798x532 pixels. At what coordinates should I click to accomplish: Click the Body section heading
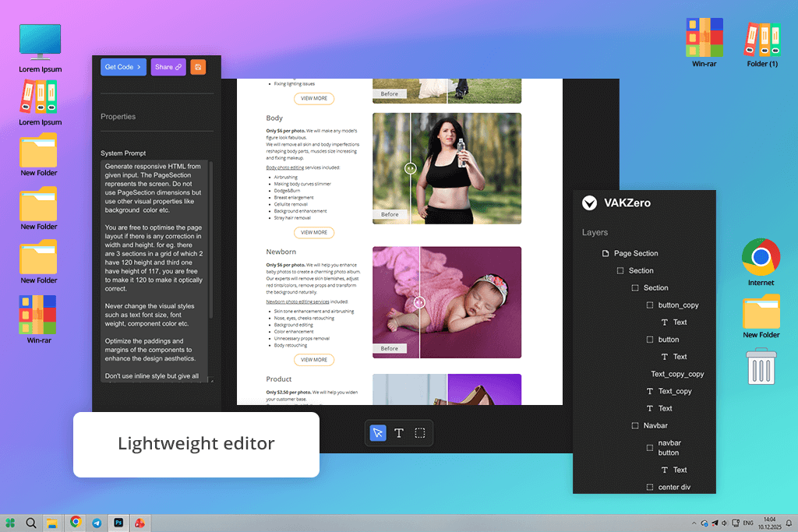pos(274,118)
